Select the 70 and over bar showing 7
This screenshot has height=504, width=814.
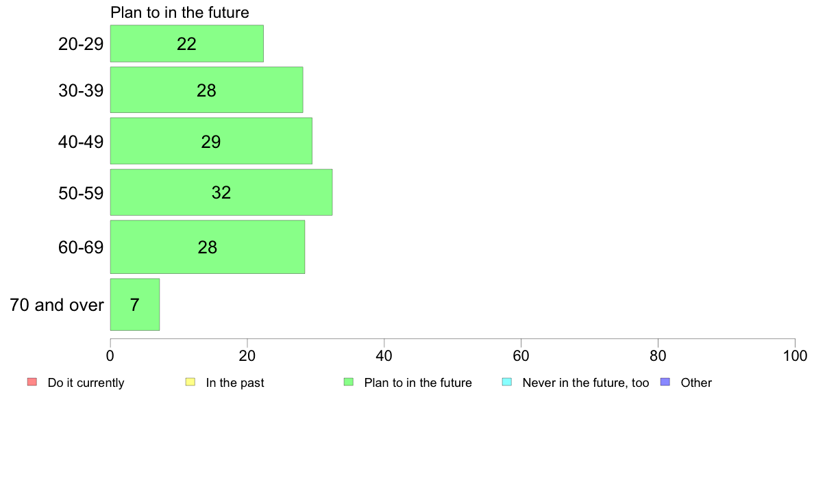tap(135, 304)
